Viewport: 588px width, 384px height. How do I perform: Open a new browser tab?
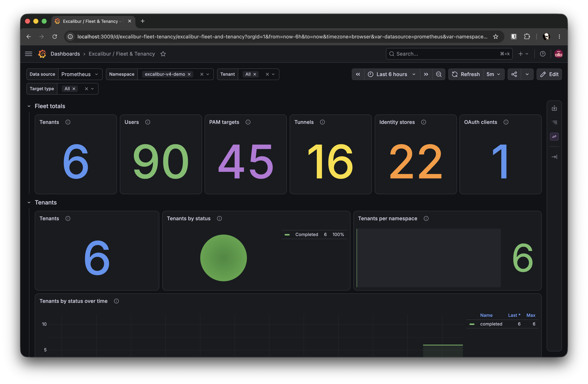(142, 21)
